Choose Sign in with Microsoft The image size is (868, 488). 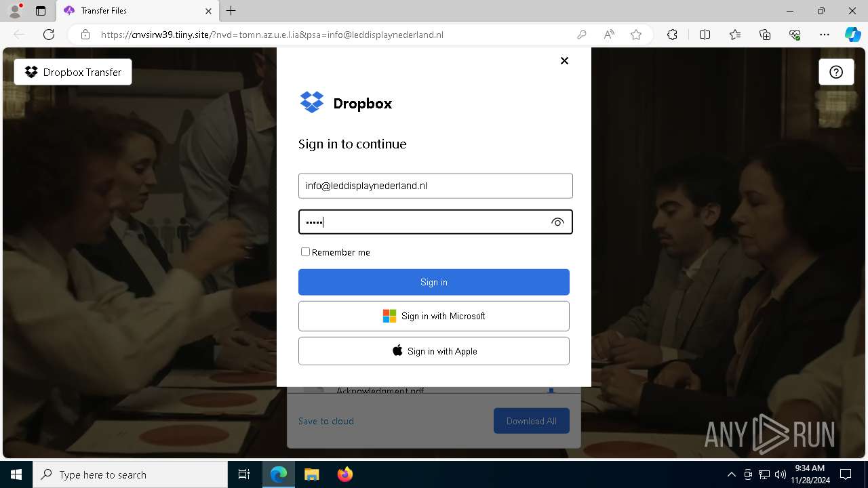[434, 316]
